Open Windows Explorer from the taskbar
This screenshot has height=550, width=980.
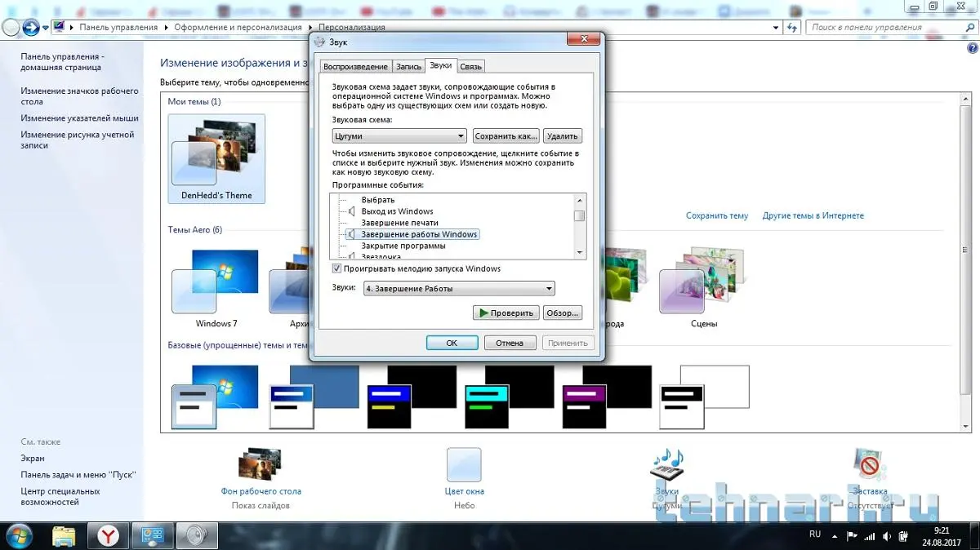point(64,536)
